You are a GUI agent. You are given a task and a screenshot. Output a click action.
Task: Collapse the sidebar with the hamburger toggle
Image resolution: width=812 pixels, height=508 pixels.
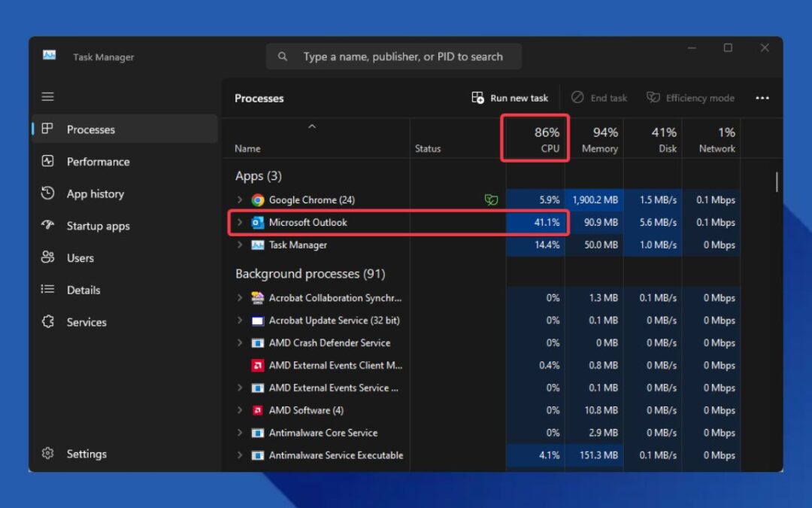click(47, 96)
